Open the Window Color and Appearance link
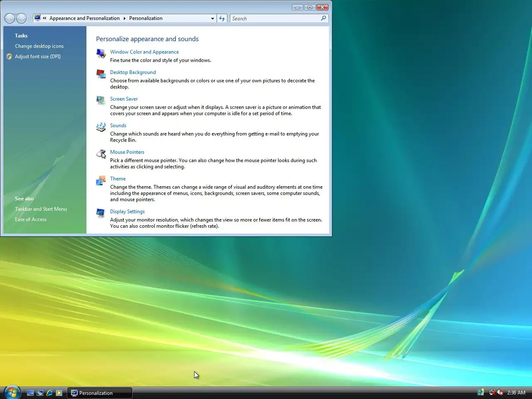This screenshot has height=399, width=532. (x=144, y=52)
